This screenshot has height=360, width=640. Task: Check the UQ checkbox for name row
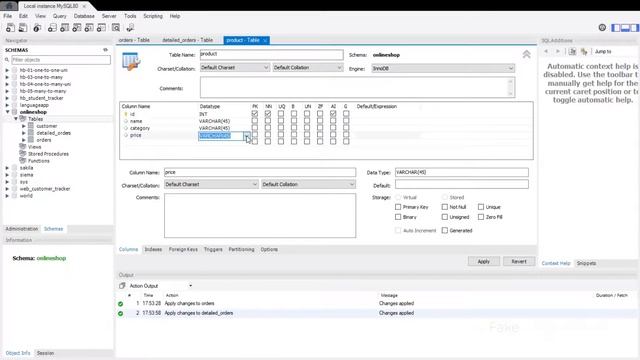281,121
